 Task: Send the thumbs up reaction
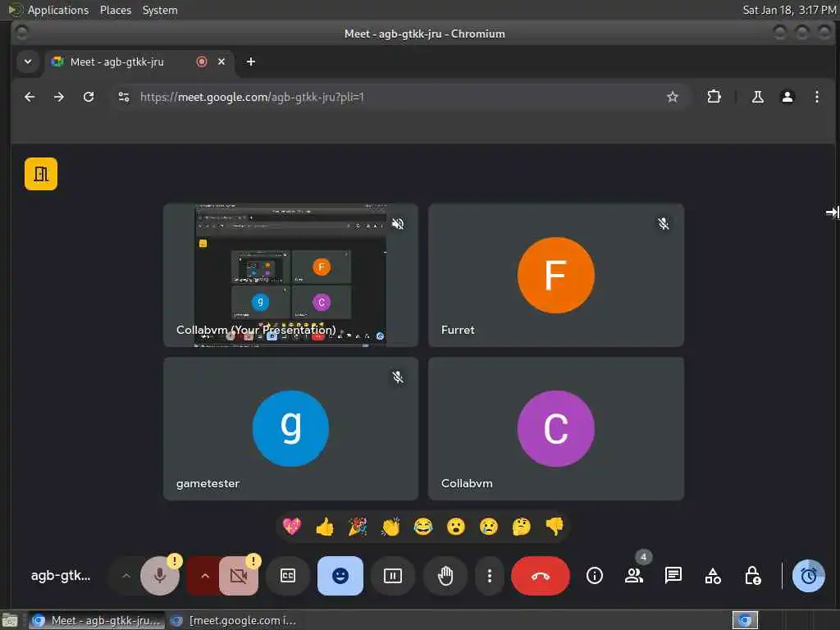click(325, 527)
